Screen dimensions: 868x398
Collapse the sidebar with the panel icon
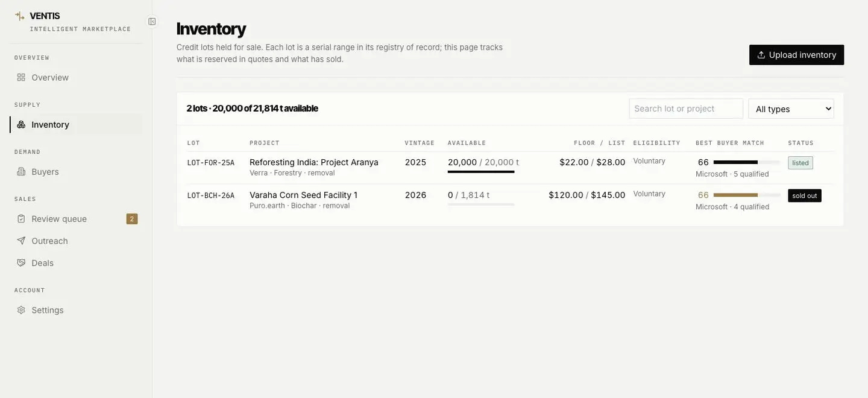(152, 22)
